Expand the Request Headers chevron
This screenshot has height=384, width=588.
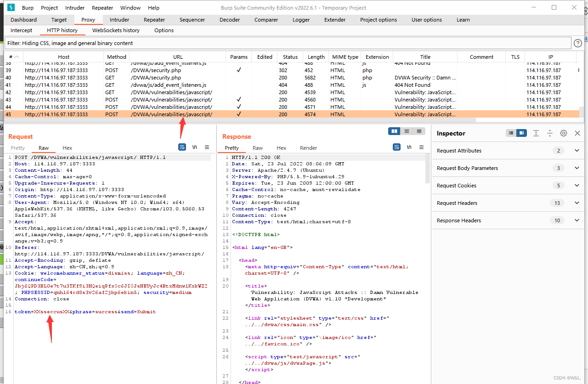pyautogui.click(x=577, y=203)
